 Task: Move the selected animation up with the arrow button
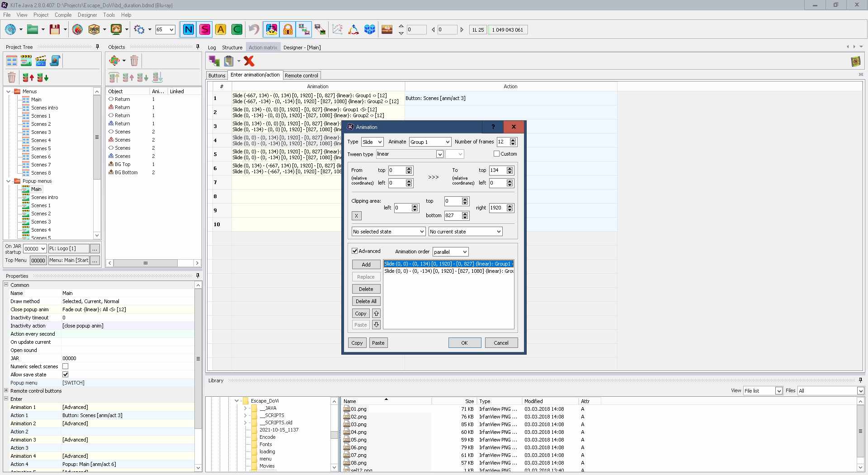(x=376, y=313)
